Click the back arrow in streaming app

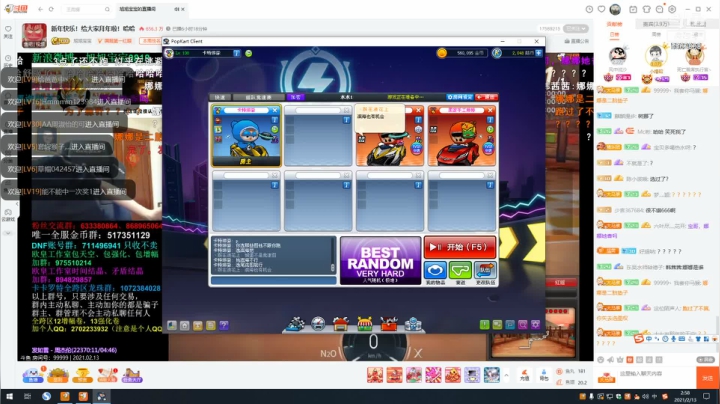click(x=40, y=9)
